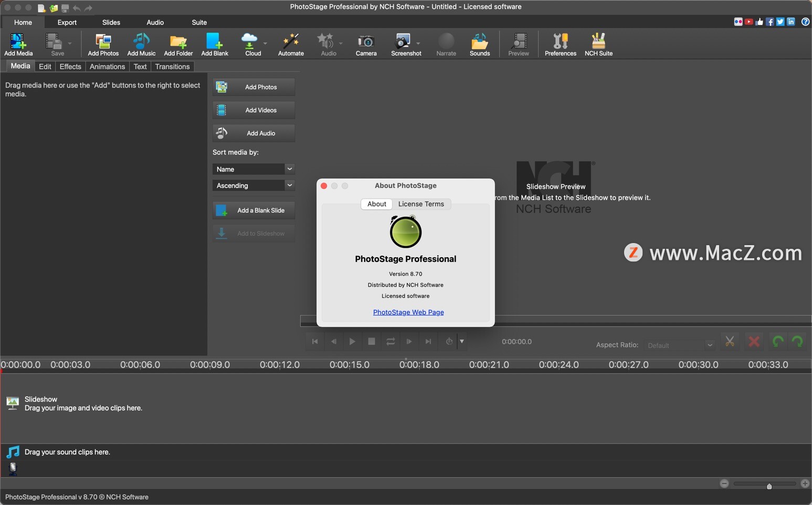The width and height of the screenshot is (812, 505).
Task: Click the Add to Slideshow button
Action: pyautogui.click(x=254, y=234)
